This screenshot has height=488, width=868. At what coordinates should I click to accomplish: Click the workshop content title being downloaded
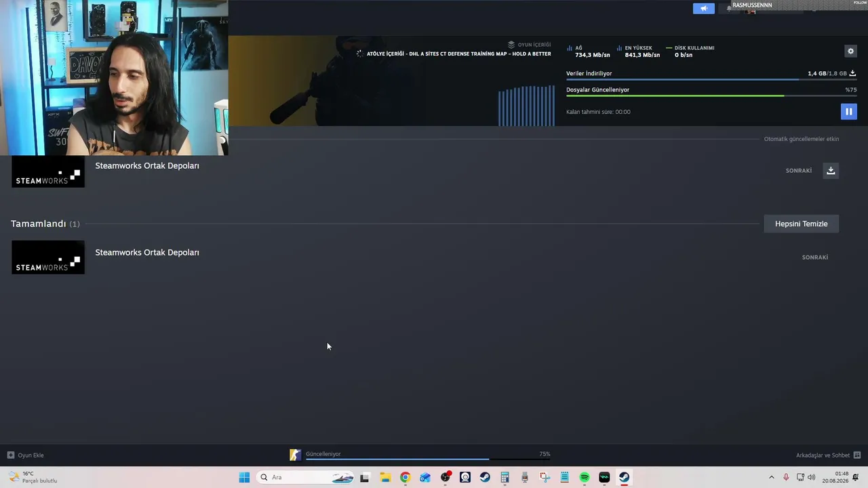pyautogui.click(x=458, y=54)
